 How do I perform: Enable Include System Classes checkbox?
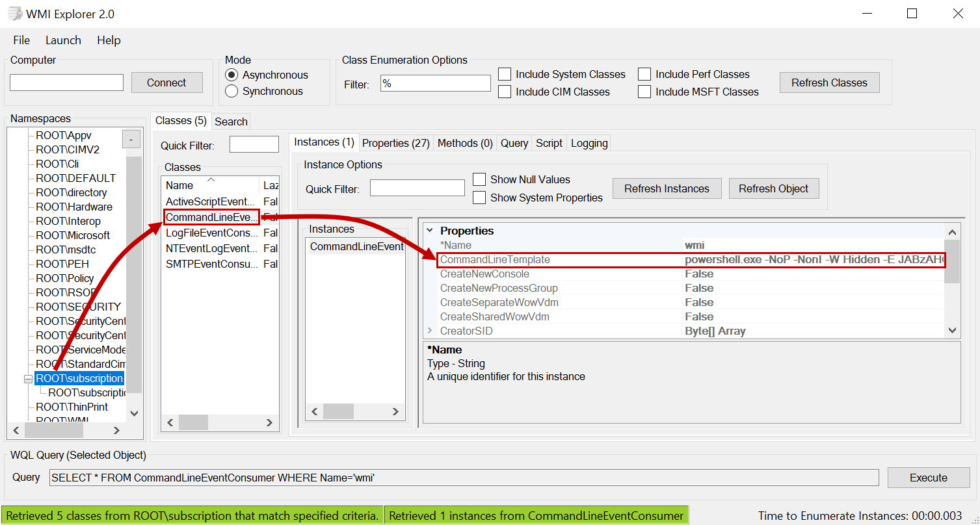click(x=505, y=74)
